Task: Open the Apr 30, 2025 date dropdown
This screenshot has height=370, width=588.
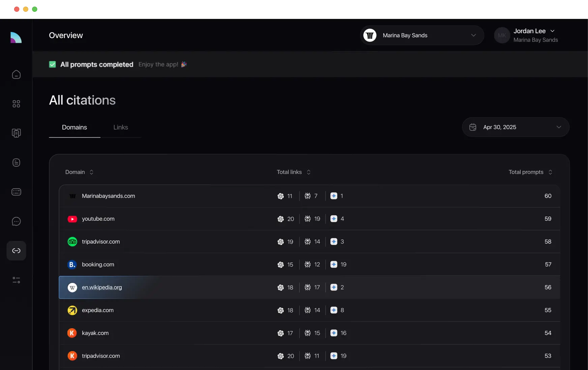Action: point(516,127)
